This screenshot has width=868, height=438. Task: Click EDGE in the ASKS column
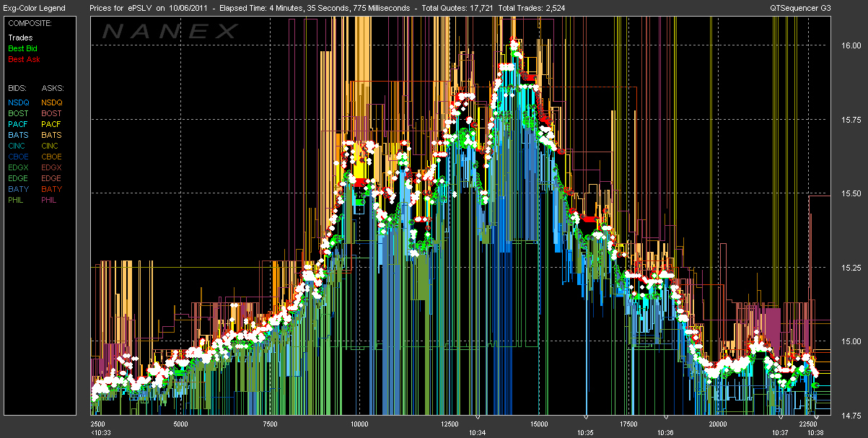(52, 178)
